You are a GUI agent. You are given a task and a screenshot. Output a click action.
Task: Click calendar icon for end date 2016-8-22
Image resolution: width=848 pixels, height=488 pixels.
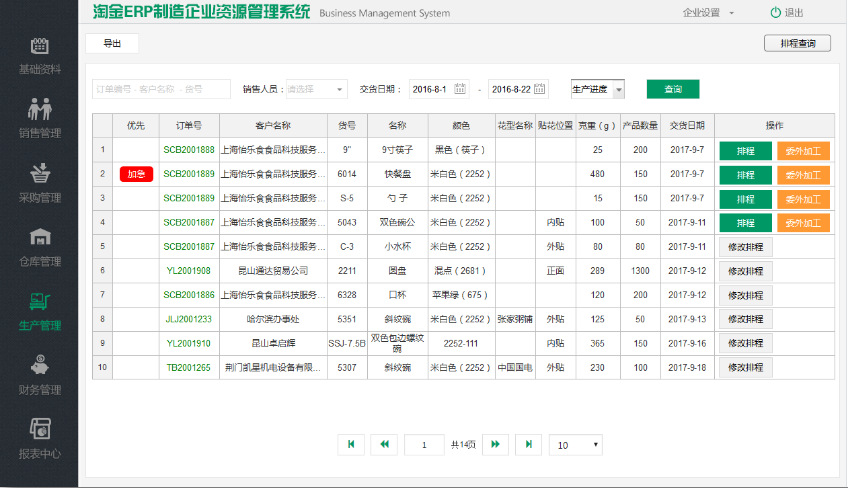tap(540, 89)
